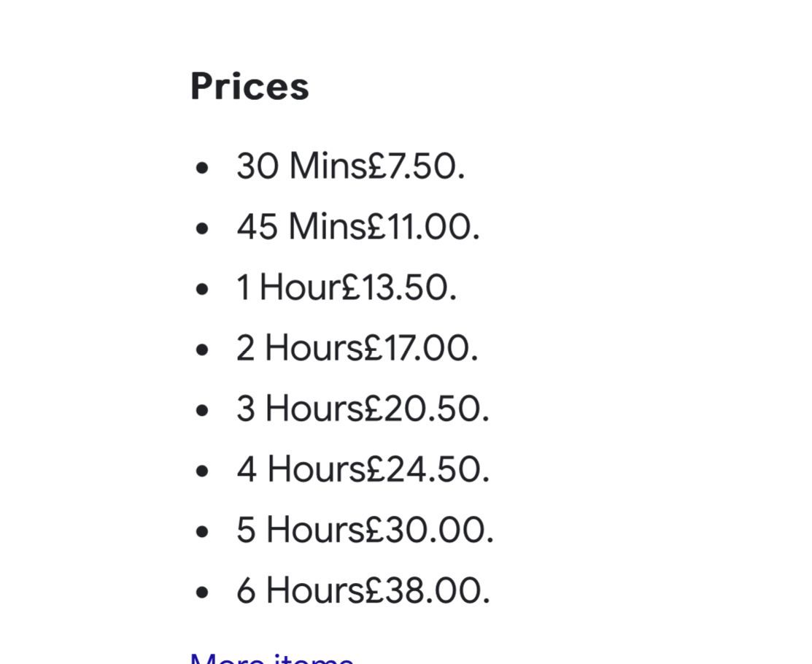The image size is (812, 664).
Task: Click the £7.50 price text
Action: [417, 166]
